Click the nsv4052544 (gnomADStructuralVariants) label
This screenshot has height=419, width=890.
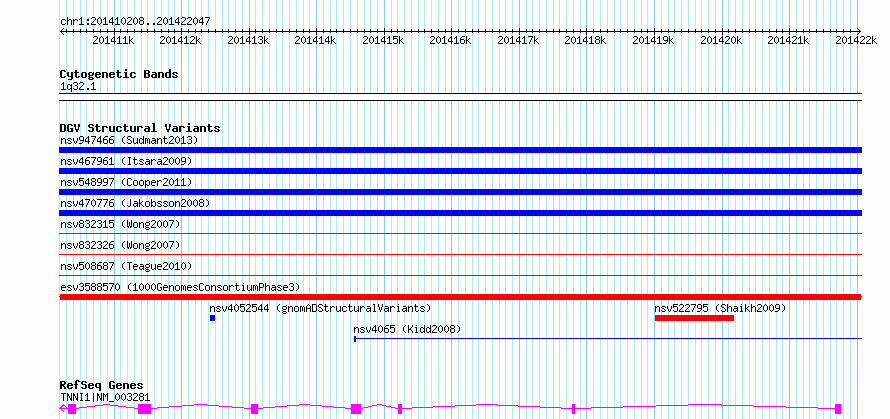(x=320, y=308)
